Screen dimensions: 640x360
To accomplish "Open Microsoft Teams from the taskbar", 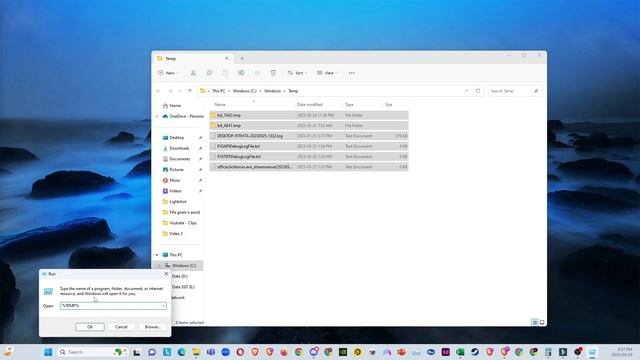I will (x=211, y=352).
